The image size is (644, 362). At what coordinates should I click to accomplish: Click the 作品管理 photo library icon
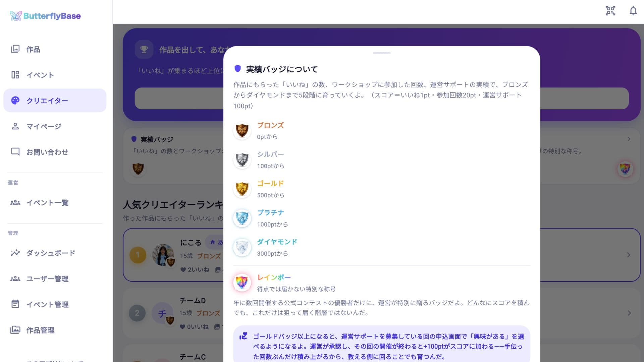(x=15, y=330)
